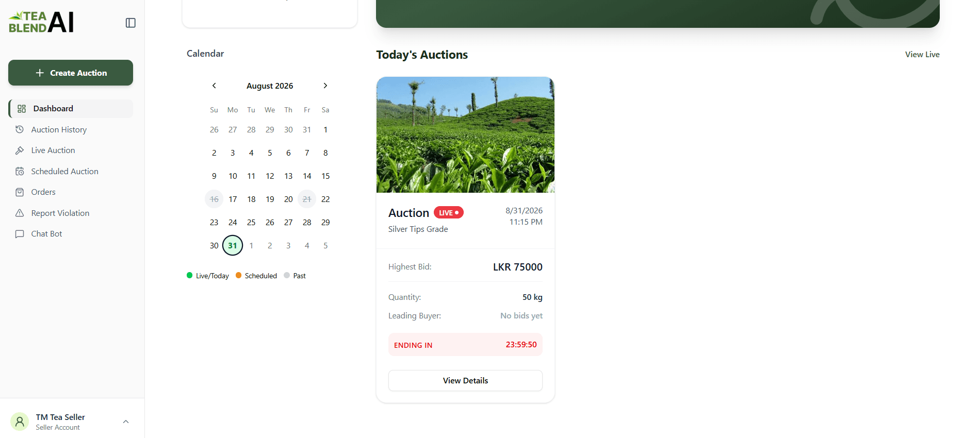Click the Tea Blend AI logo

point(41,22)
